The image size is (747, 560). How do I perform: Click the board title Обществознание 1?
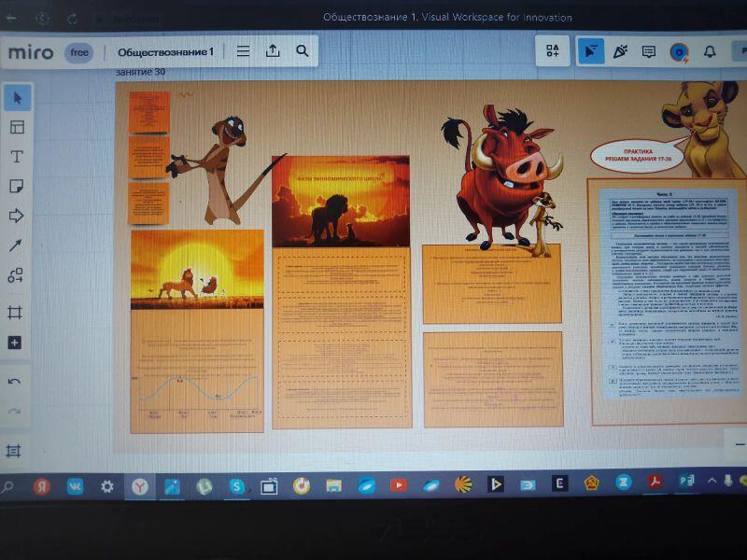165,52
